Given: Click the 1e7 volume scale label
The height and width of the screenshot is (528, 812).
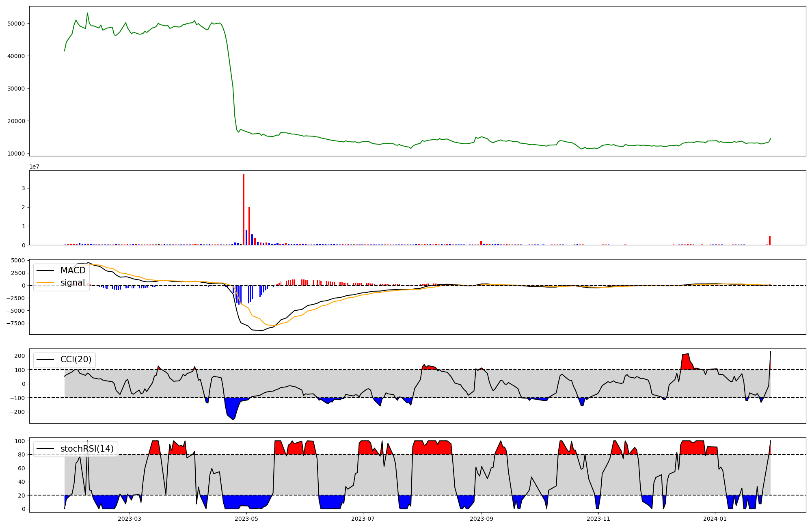Looking at the screenshot, I should click(35, 167).
